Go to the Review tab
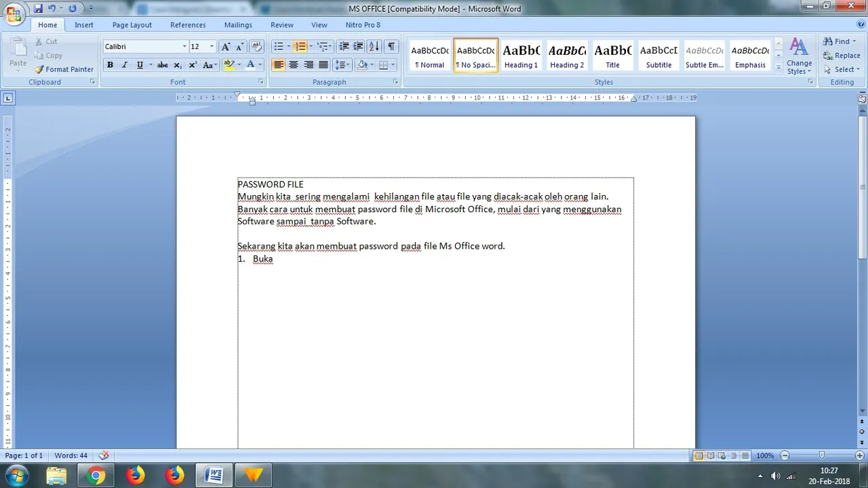 (x=282, y=25)
